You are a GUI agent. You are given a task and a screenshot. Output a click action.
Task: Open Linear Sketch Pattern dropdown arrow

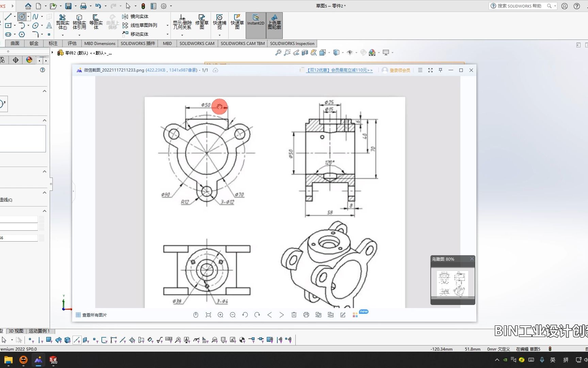pyautogui.click(x=167, y=25)
